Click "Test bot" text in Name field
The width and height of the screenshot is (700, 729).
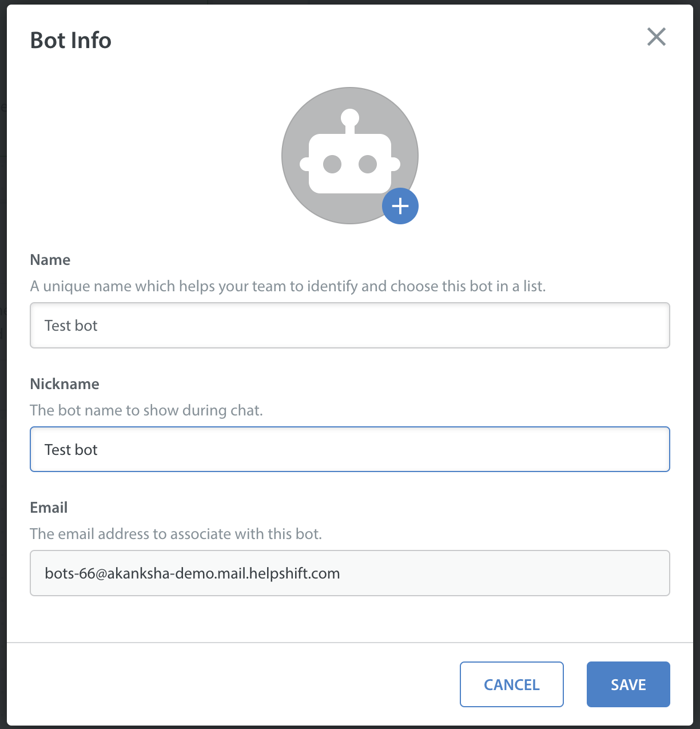pos(71,326)
